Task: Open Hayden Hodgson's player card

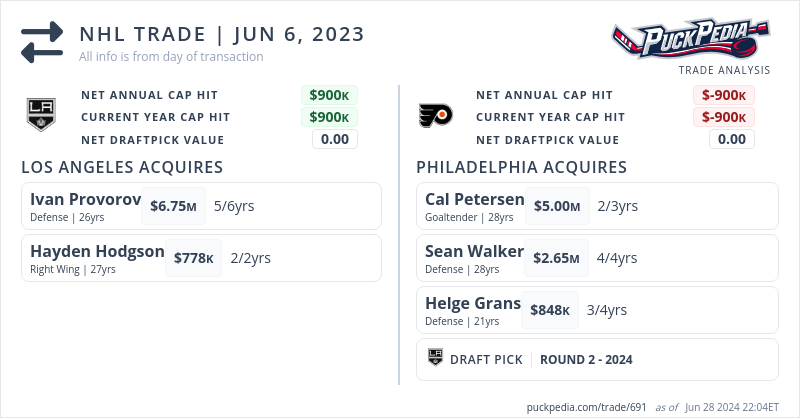Action: pyautogui.click(x=97, y=251)
